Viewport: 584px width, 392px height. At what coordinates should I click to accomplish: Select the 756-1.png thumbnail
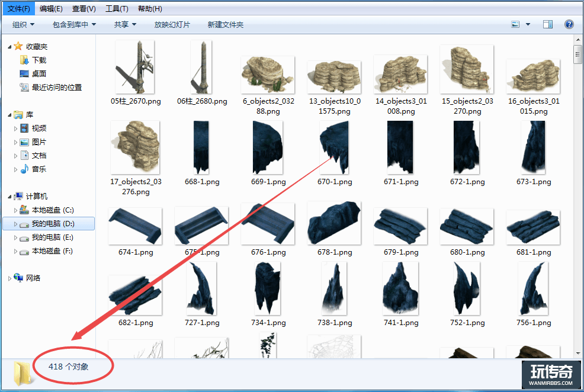click(533, 288)
